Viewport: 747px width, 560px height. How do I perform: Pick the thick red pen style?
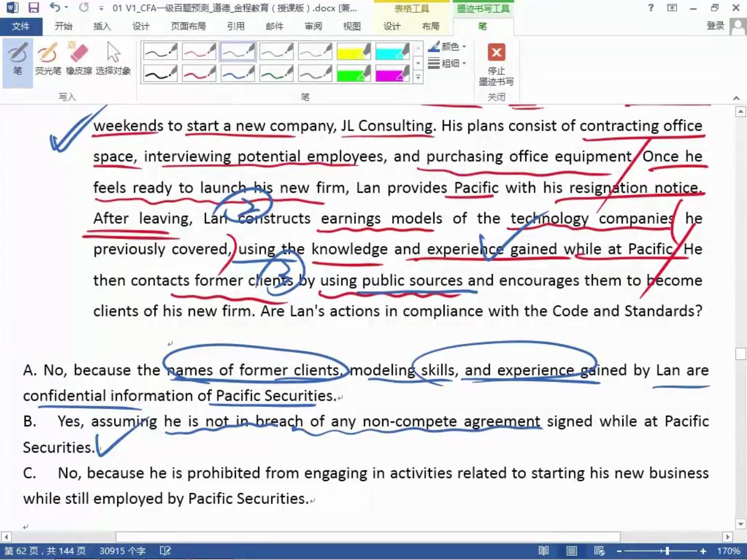click(x=199, y=73)
